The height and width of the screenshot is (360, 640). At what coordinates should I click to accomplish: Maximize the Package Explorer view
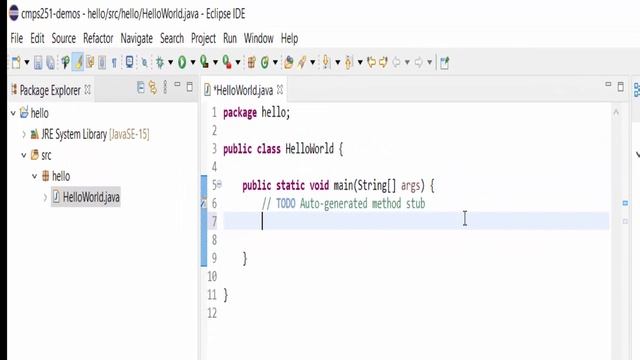(x=189, y=87)
